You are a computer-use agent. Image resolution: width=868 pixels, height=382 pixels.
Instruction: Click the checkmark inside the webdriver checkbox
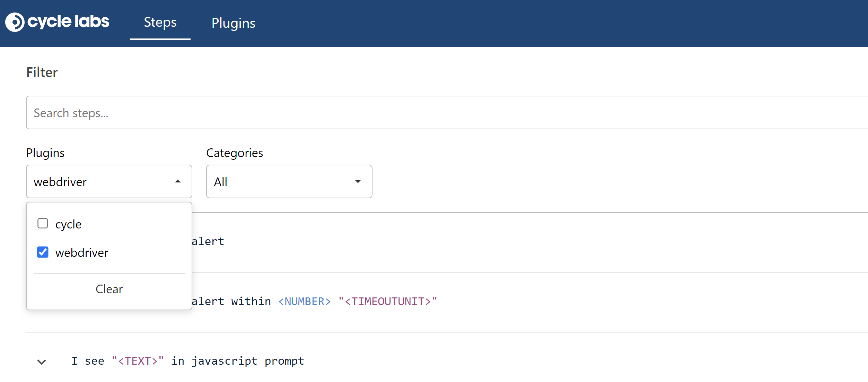43,252
